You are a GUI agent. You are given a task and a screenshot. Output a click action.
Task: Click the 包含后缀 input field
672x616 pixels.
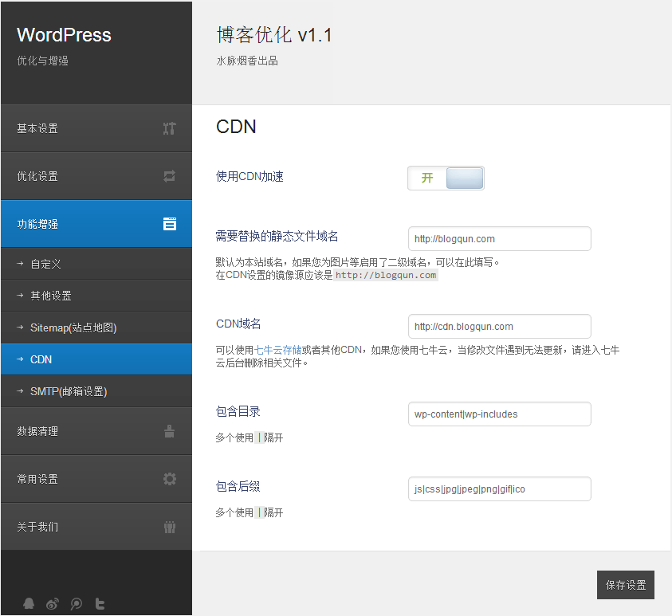(500, 488)
